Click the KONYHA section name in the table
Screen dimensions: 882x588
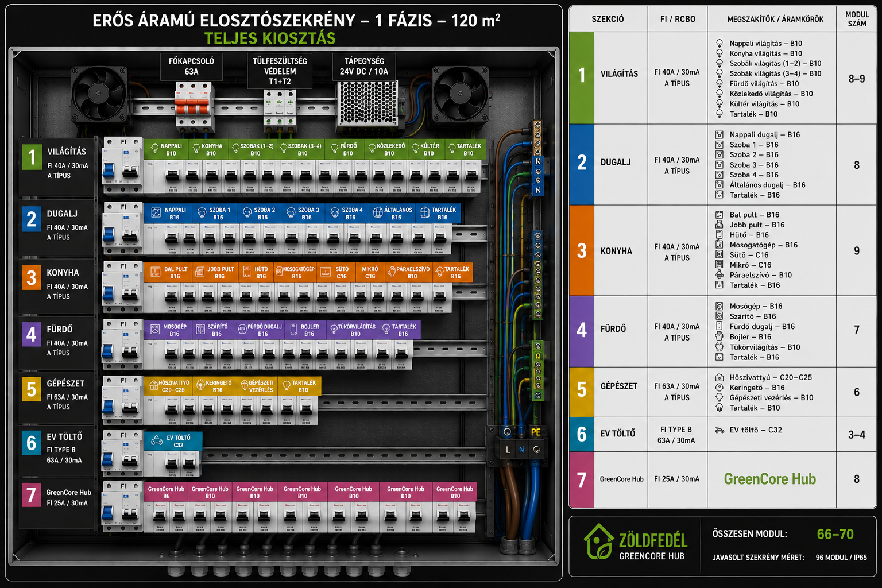pyautogui.click(x=616, y=251)
